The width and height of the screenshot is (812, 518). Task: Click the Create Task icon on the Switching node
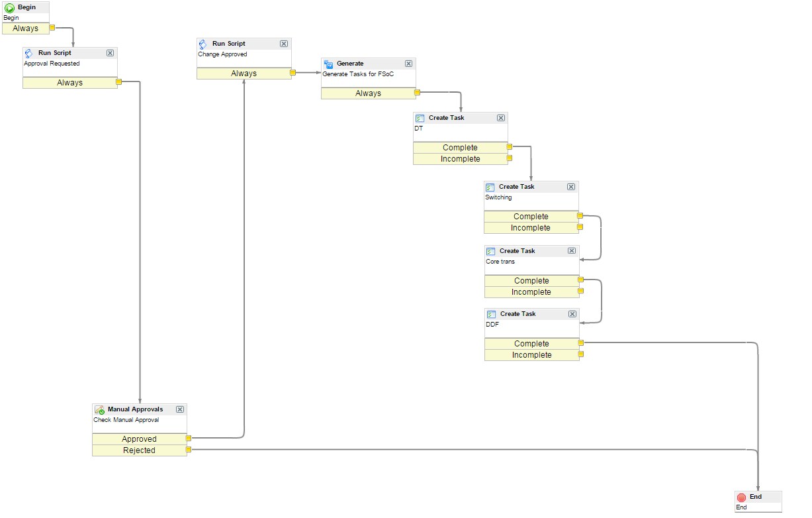(x=491, y=186)
